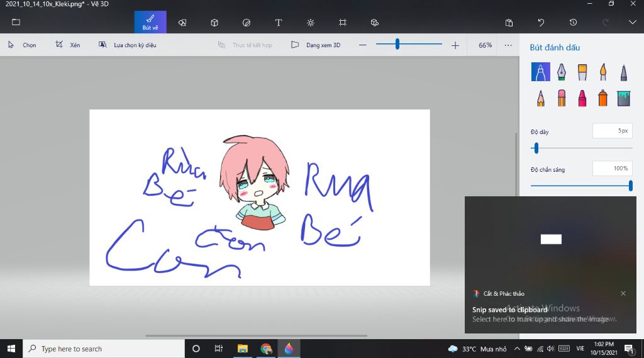The width and height of the screenshot is (644, 358).
Task: Show hidden system tray icons
Action: pyautogui.click(x=517, y=349)
